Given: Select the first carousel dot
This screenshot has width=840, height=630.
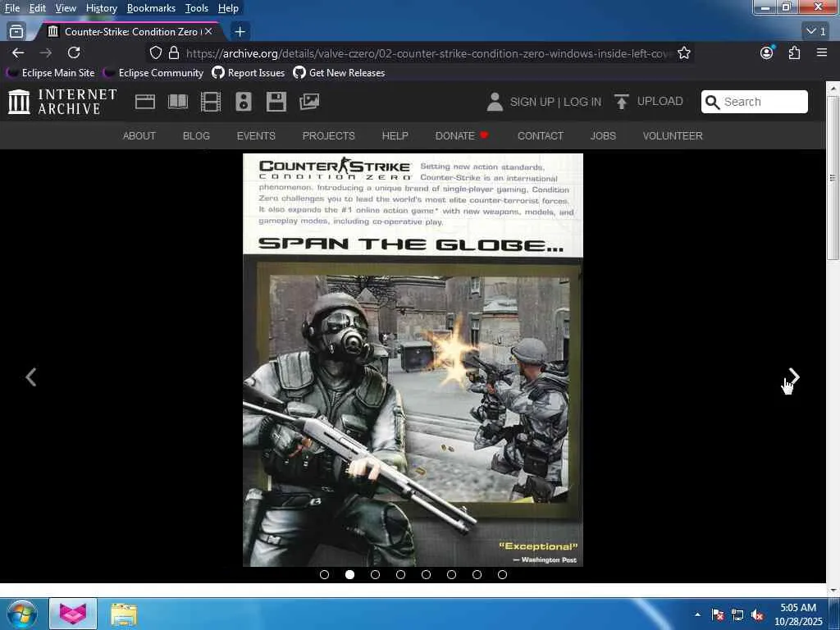Looking at the screenshot, I should point(324,574).
